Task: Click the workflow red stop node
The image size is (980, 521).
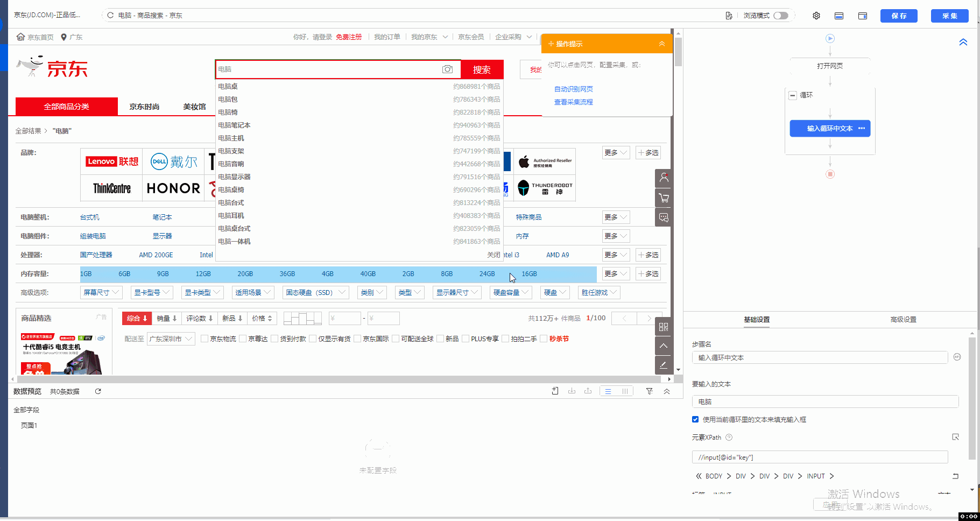Action: (830, 174)
